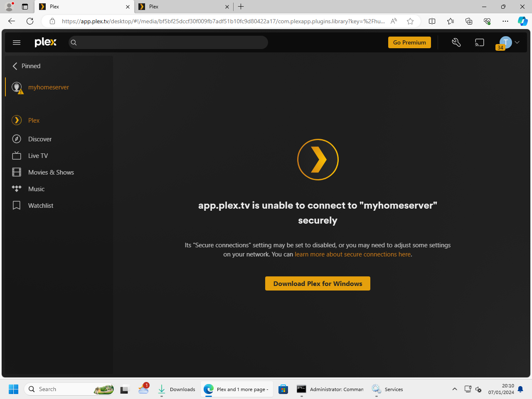Open the weather widget with red badge
This screenshot has width=532, height=399.
tap(144, 389)
